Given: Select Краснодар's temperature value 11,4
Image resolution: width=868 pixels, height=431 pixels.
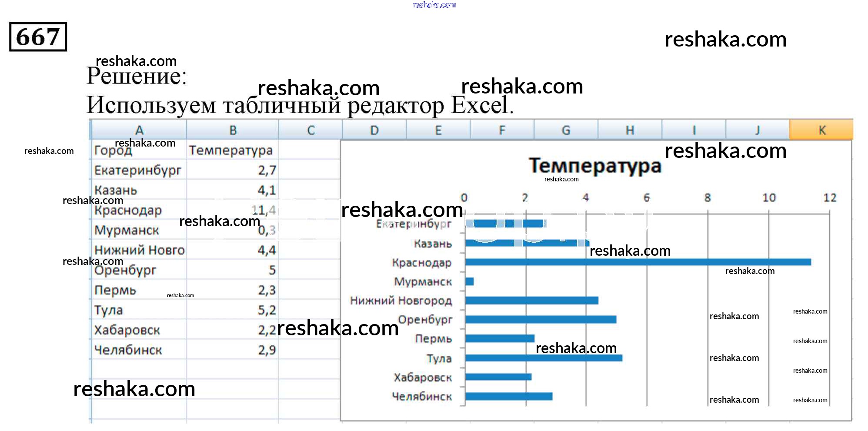Looking at the screenshot, I should tap(264, 210).
